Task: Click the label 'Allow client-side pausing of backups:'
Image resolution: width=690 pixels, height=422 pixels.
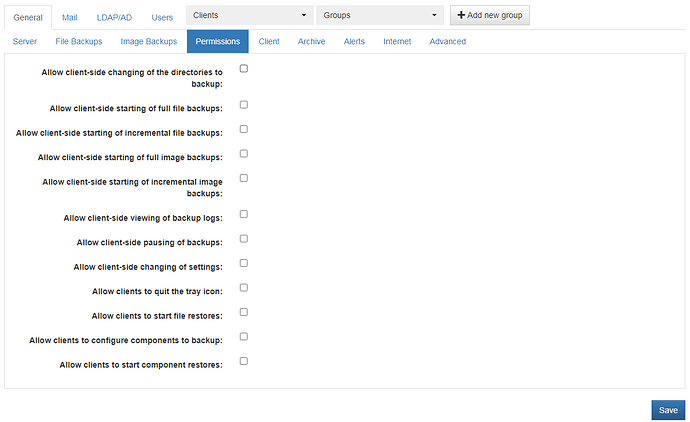Action: [150, 242]
